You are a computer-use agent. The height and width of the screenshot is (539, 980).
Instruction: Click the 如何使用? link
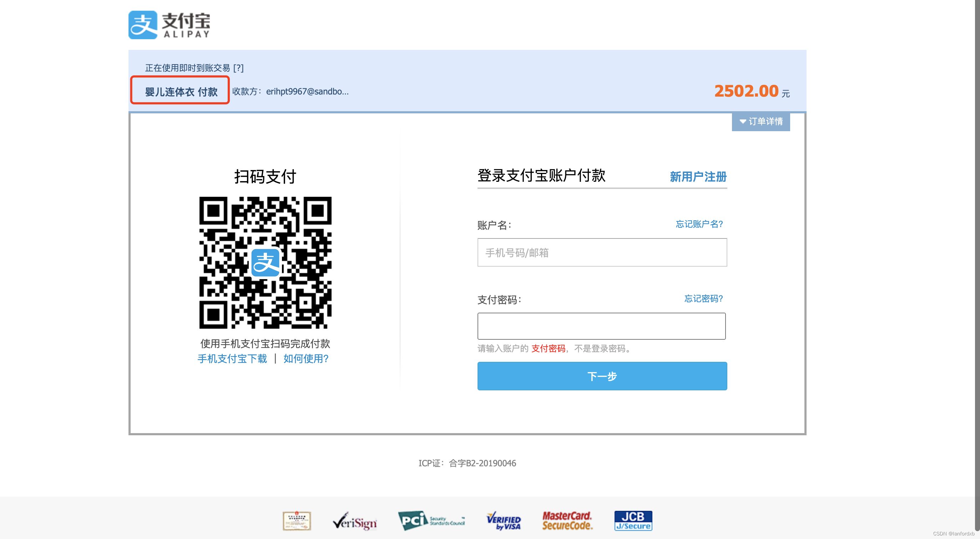click(306, 359)
